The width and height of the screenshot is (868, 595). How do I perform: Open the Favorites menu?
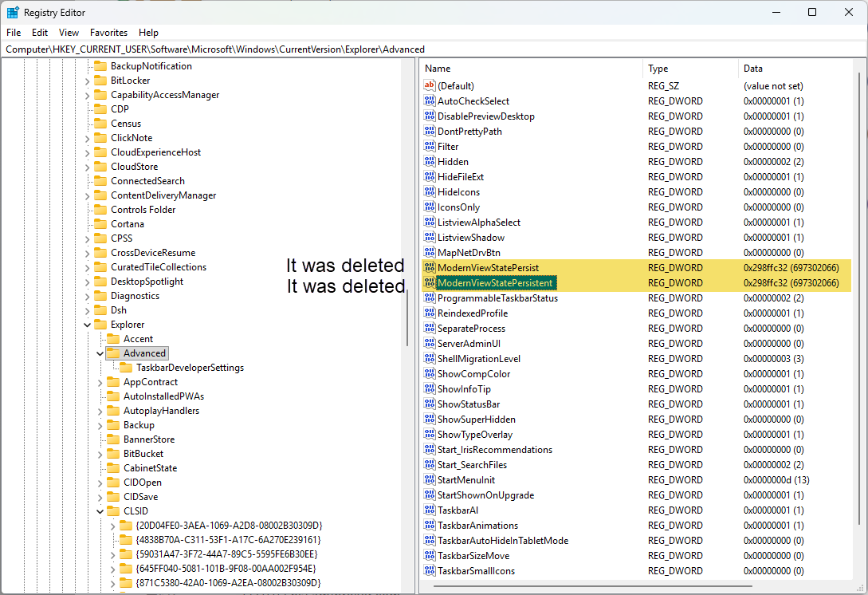point(108,33)
